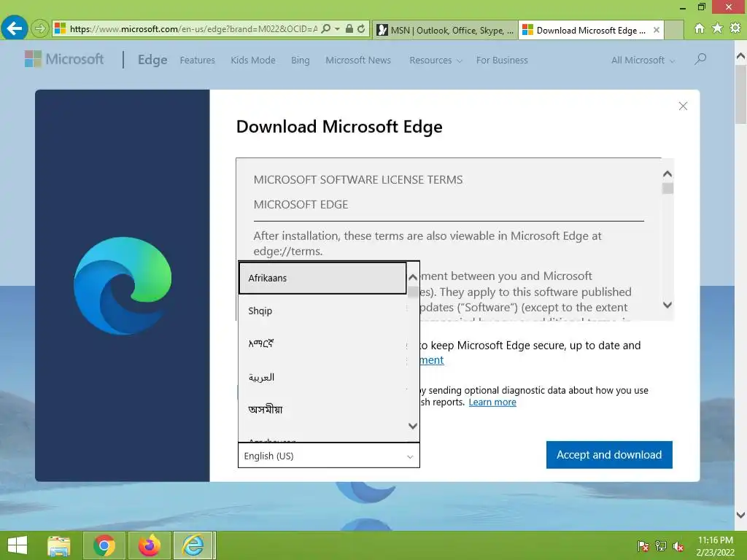Click the network tray icon
This screenshot has height=560, width=747.
coord(661,546)
